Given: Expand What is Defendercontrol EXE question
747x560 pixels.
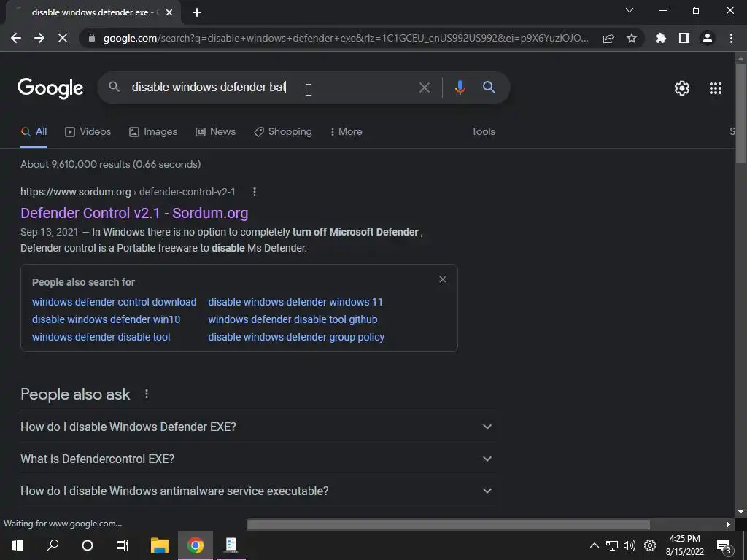Looking at the screenshot, I should pos(258,459).
